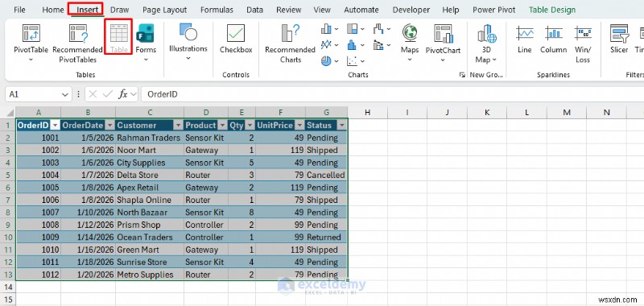Open Recommended PivotTables

[77, 44]
